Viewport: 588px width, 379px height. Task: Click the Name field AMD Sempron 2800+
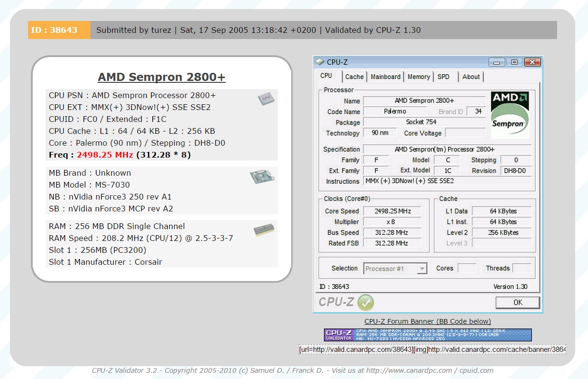pos(424,100)
